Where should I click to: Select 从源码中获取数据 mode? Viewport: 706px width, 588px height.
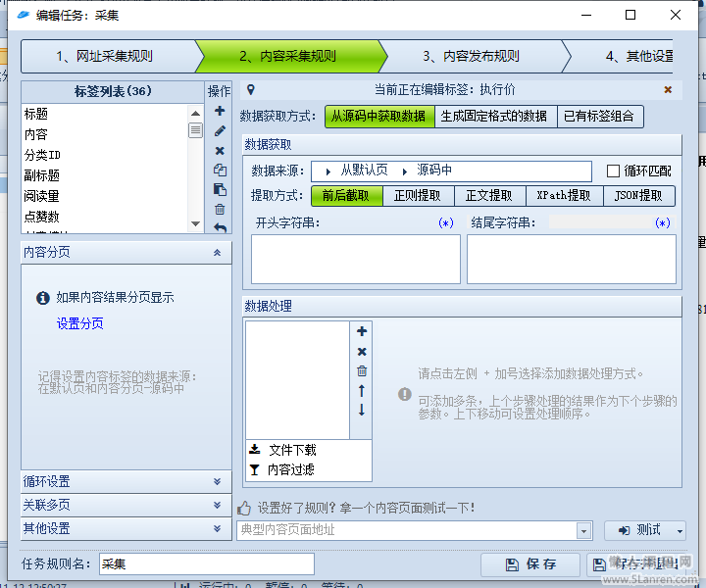379,117
